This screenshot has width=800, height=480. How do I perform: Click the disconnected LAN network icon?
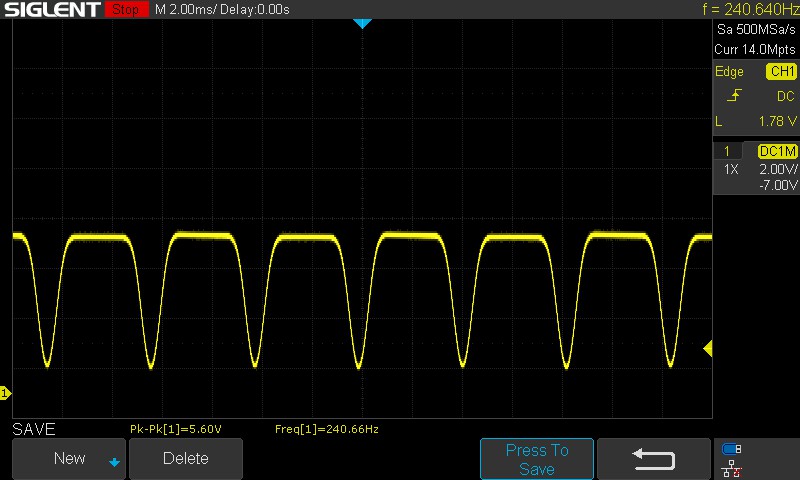732,467
